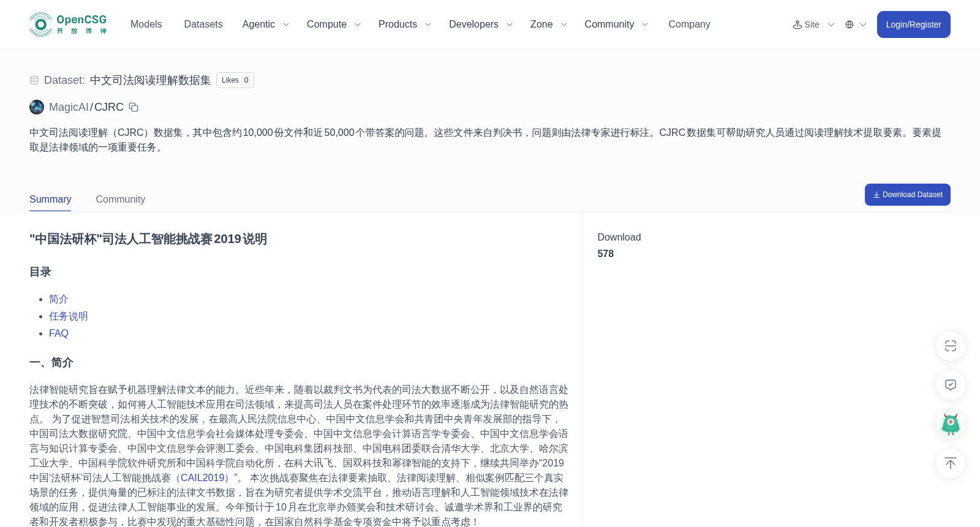980x527 pixels.
Task: Jump to FAQ section link
Action: [x=59, y=334]
